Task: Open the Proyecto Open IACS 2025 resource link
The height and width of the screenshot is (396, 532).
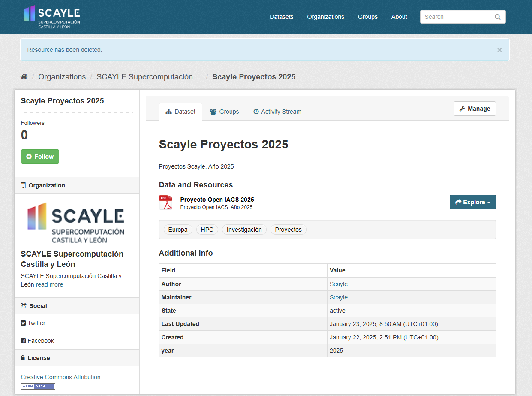Action: click(217, 200)
